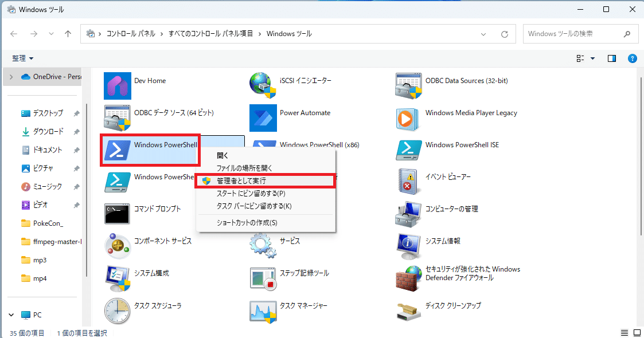Open recent locations chevron
The width and height of the screenshot is (644, 338).
[52, 34]
